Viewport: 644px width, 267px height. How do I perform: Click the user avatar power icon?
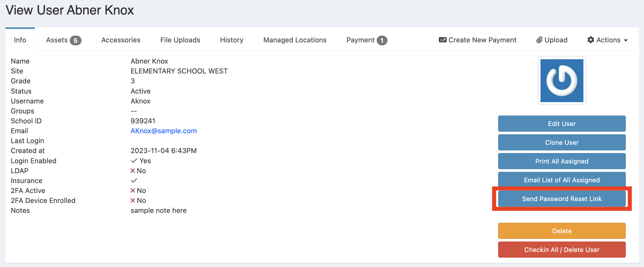pyautogui.click(x=562, y=81)
